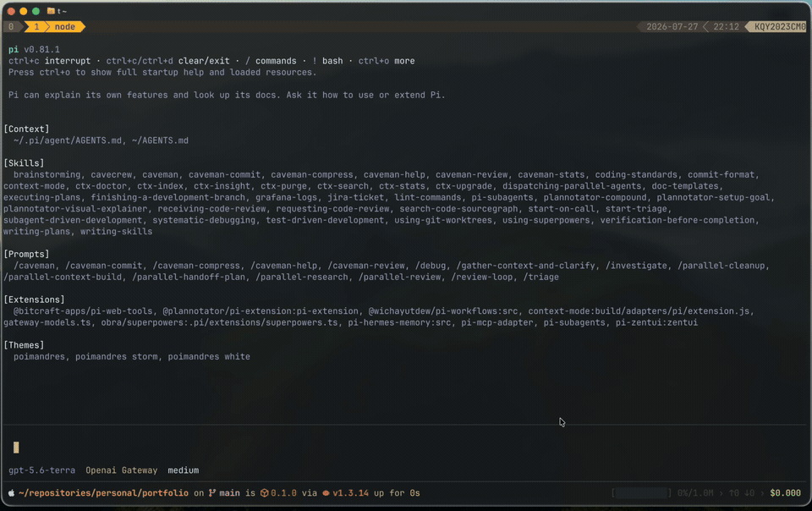The height and width of the screenshot is (511, 812).
Task: Click the / commands hint
Action: 271,61
